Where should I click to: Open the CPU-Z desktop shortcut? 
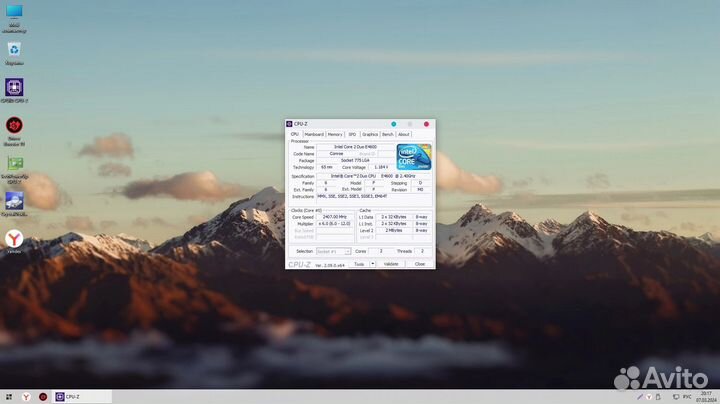click(15, 88)
